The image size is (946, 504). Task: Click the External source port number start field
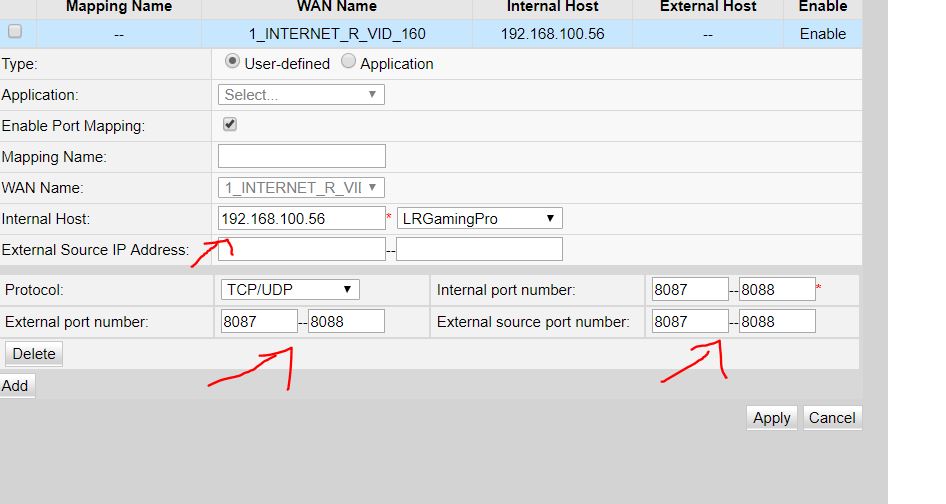(x=690, y=322)
